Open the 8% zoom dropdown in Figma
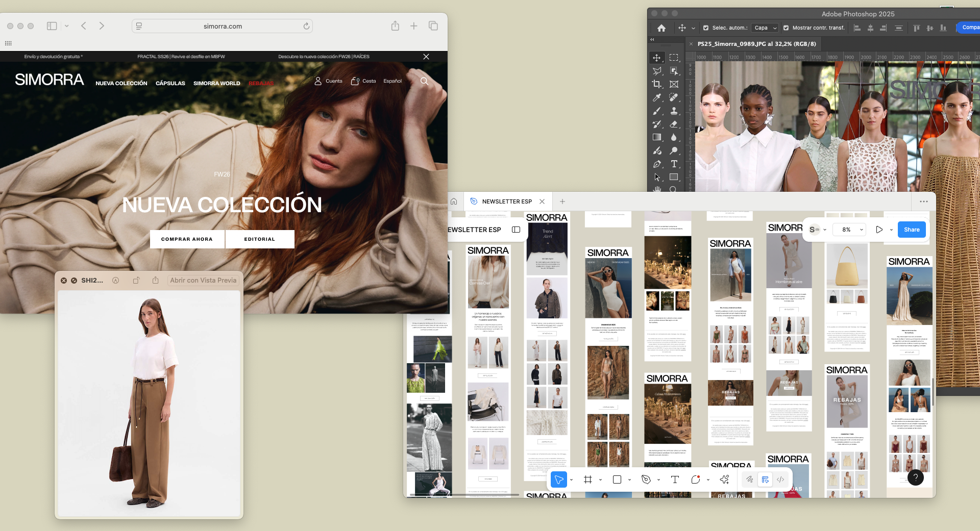 coord(850,230)
